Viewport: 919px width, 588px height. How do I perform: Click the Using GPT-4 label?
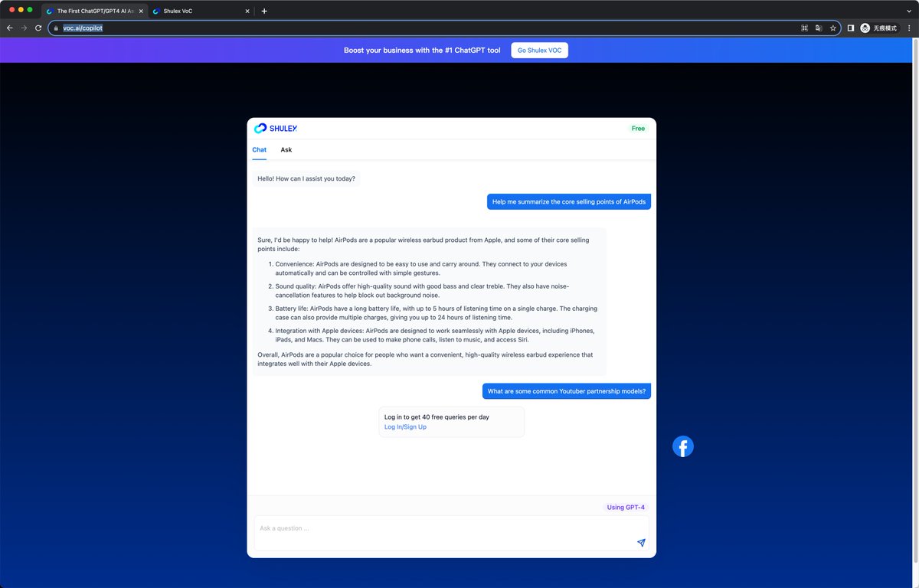coord(626,508)
